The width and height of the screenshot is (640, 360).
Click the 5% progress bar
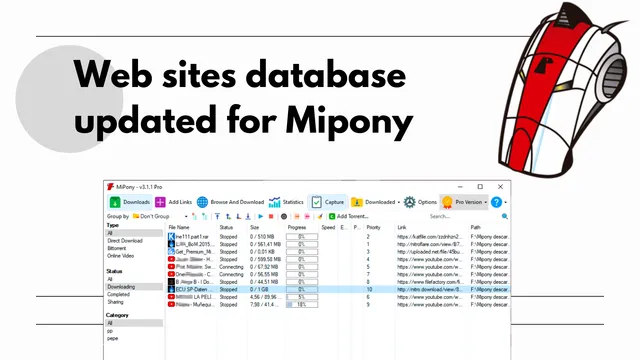point(302,297)
